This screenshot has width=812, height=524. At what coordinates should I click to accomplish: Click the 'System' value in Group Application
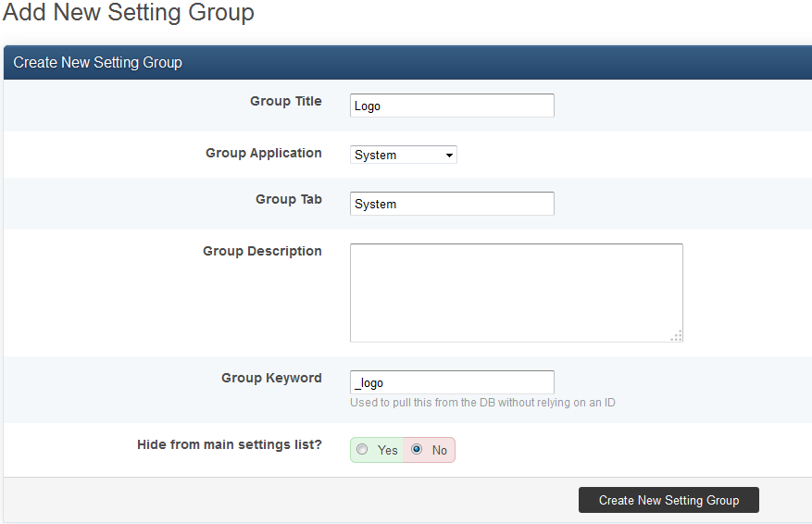(x=376, y=156)
